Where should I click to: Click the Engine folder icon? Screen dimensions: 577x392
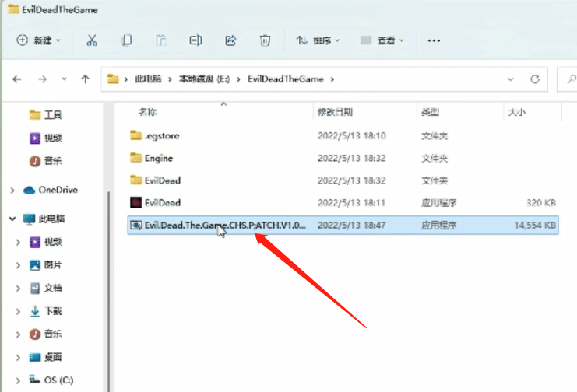point(135,158)
